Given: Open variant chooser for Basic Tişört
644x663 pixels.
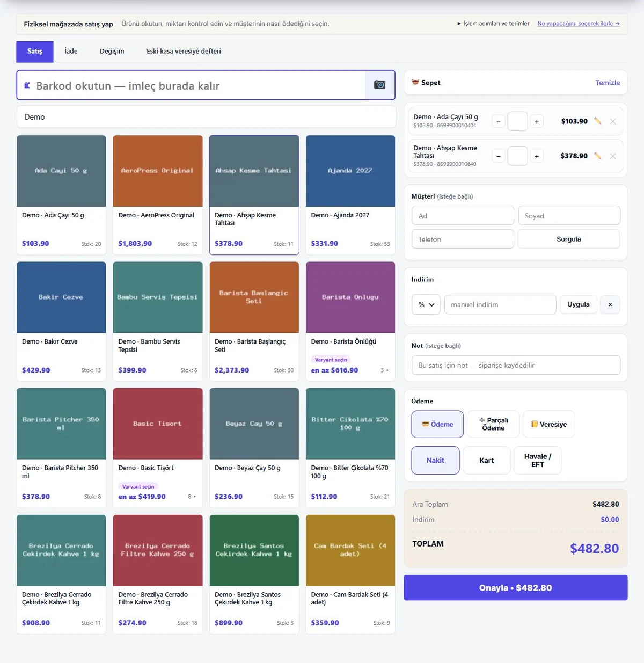Looking at the screenshot, I should pos(192,497).
